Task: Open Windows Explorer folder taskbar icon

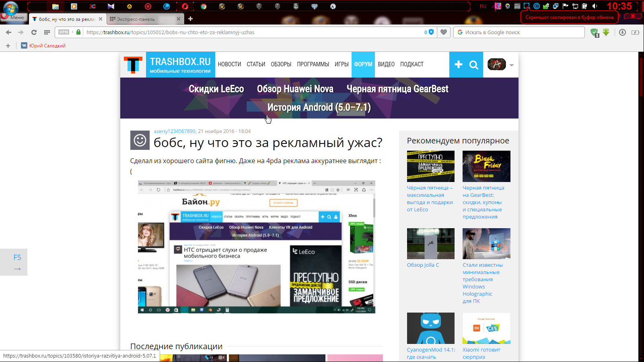Action: click(56, 6)
